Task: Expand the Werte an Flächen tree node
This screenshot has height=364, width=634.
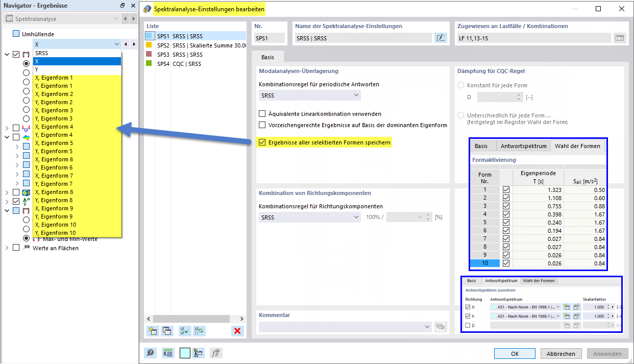Action: point(7,248)
